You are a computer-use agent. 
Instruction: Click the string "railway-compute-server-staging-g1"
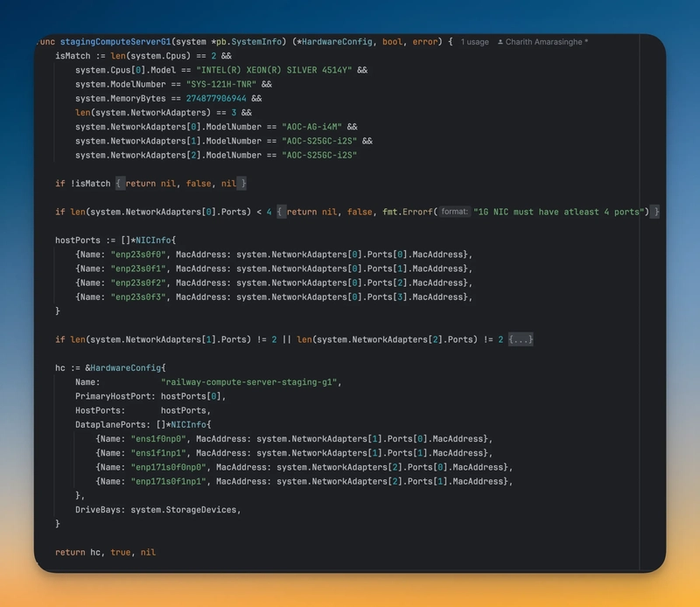[248, 382]
